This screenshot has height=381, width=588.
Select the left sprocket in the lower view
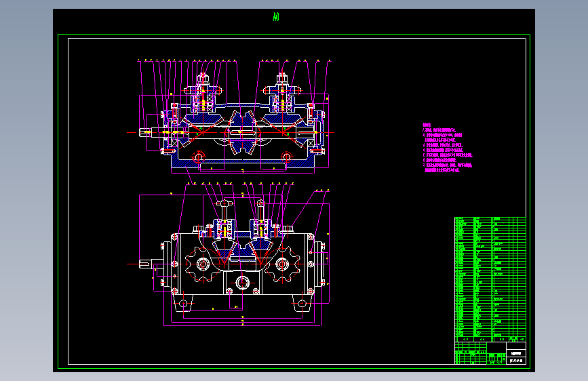click(x=203, y=264)
